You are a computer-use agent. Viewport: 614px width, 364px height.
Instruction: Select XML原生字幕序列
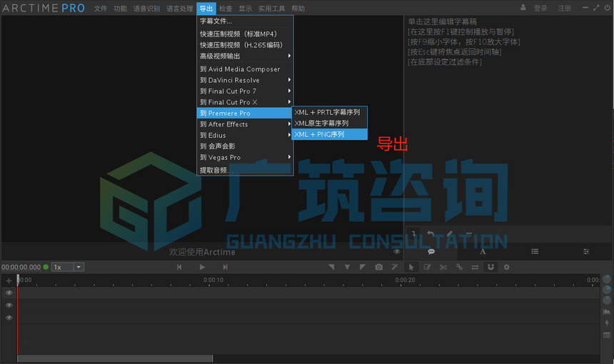pyautogui.click(x=329, y=123)
